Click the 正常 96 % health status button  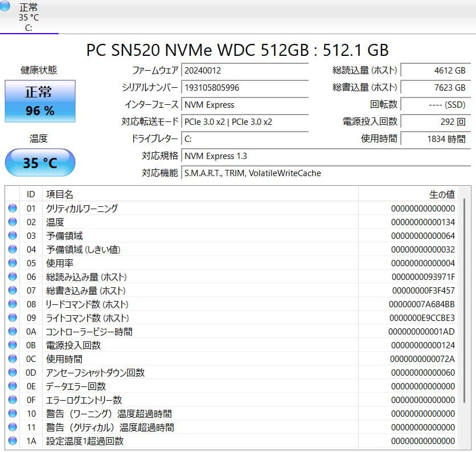40,101
